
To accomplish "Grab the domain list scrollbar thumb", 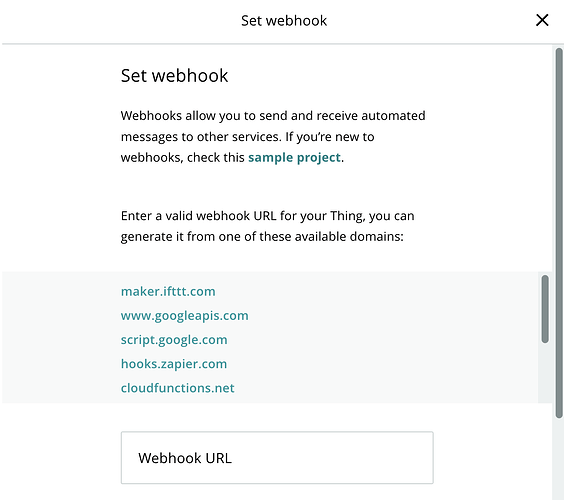I will 545,309.
